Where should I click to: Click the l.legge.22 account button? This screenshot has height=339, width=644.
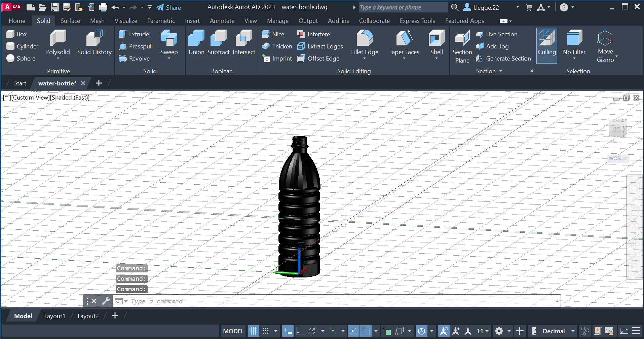tap(482, 7)
